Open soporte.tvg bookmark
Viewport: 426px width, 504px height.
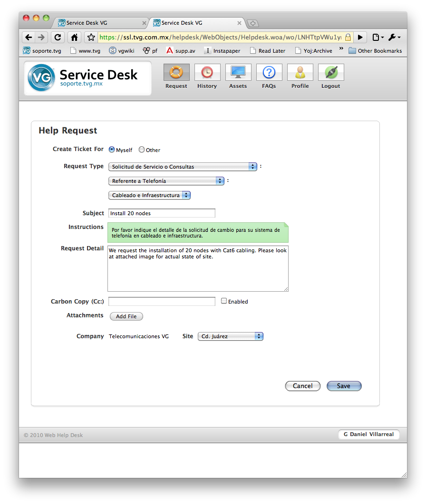42,51
